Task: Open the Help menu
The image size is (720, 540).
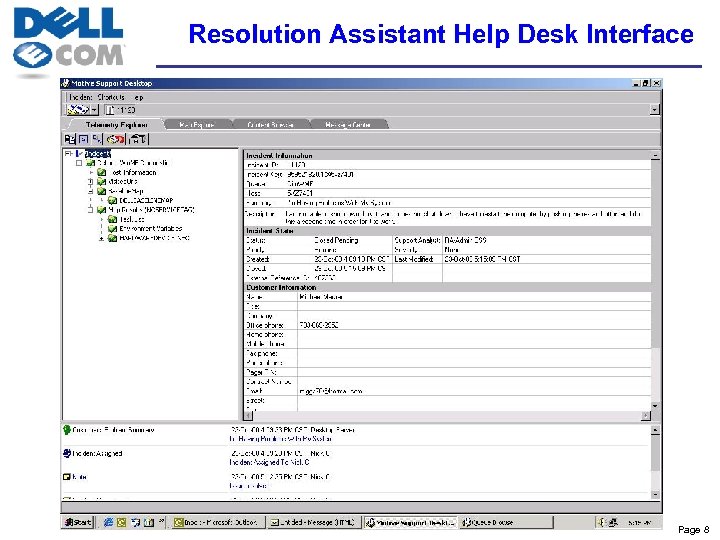Action: point(139,97)
